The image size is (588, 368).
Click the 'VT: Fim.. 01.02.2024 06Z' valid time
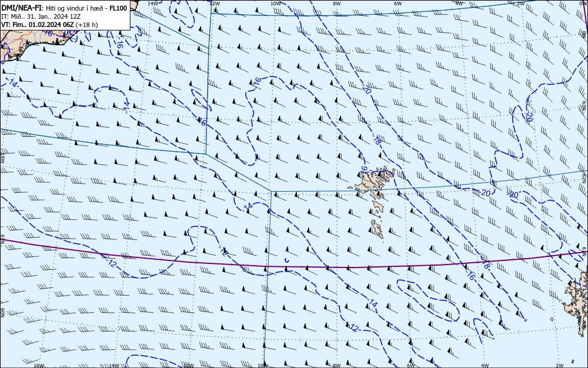pos(38,25)
